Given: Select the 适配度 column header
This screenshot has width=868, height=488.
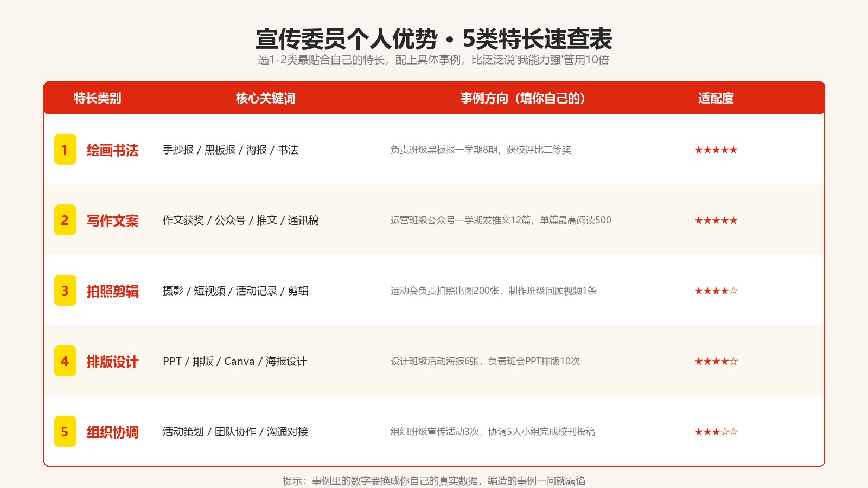Looking at the screenshot, I should (716, 98).
